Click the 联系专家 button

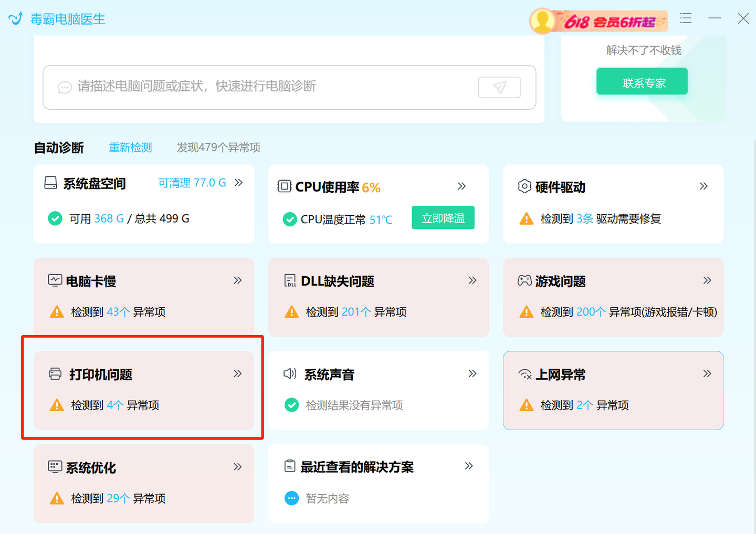point(642,81)
